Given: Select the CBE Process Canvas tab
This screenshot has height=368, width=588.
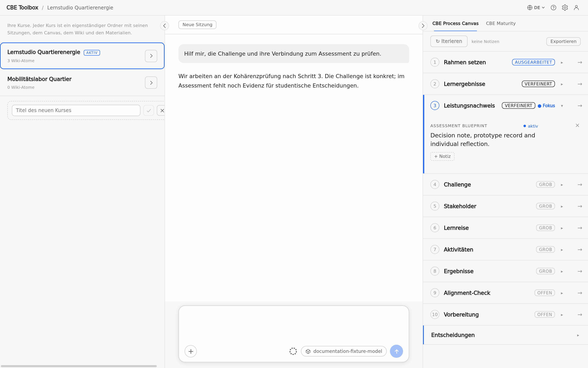Looking at the screenshot, I should pos(455,23).
